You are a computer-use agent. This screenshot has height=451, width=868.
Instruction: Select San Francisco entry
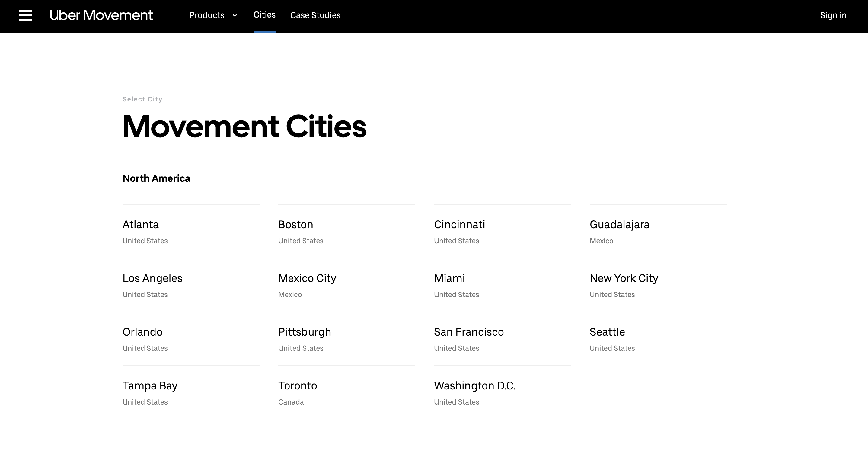[469, 332]
